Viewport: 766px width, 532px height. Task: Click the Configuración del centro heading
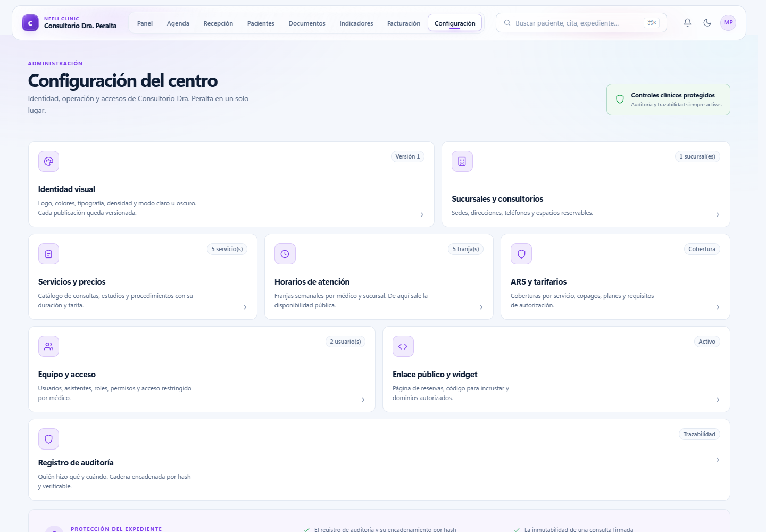tap(123, 81)
